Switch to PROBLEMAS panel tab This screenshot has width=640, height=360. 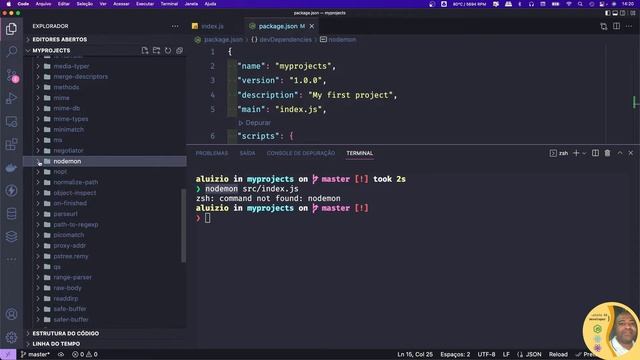(x=211, y=153)
